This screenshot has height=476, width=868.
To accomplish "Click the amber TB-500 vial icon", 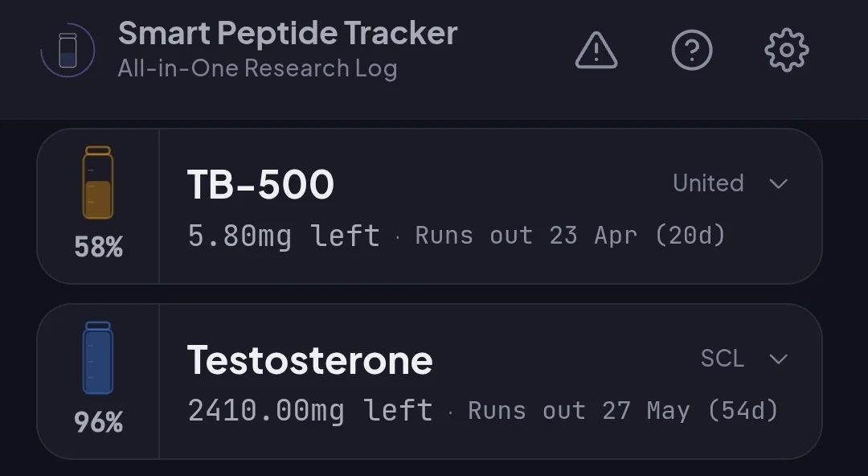I will click(x=98, y=183).
